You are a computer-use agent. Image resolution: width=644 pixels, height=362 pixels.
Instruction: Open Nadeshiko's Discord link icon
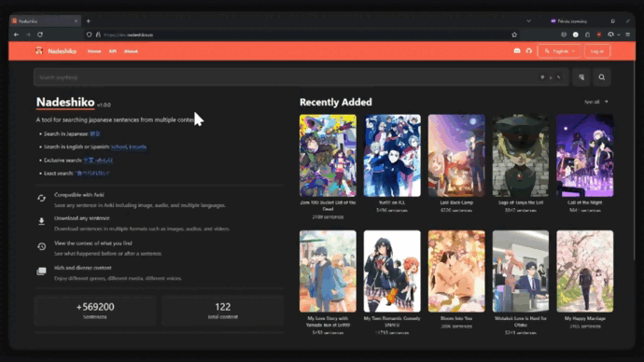(517, 51)
